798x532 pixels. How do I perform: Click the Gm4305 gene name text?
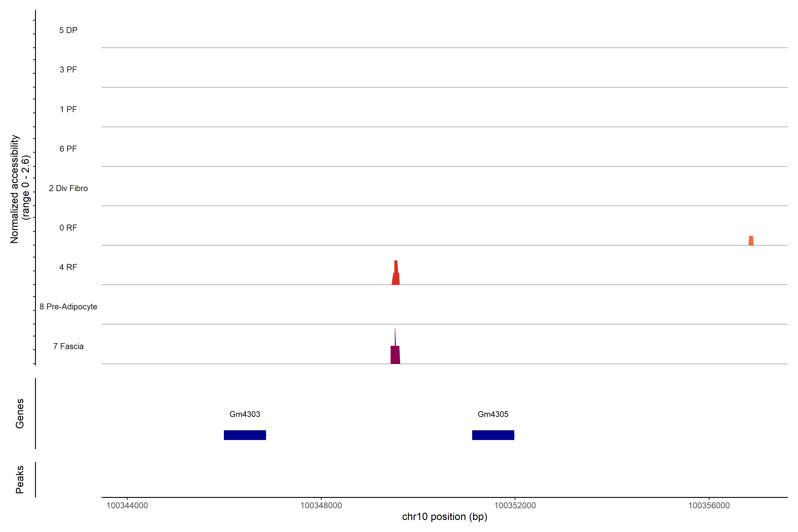click(x=493, y=414)
